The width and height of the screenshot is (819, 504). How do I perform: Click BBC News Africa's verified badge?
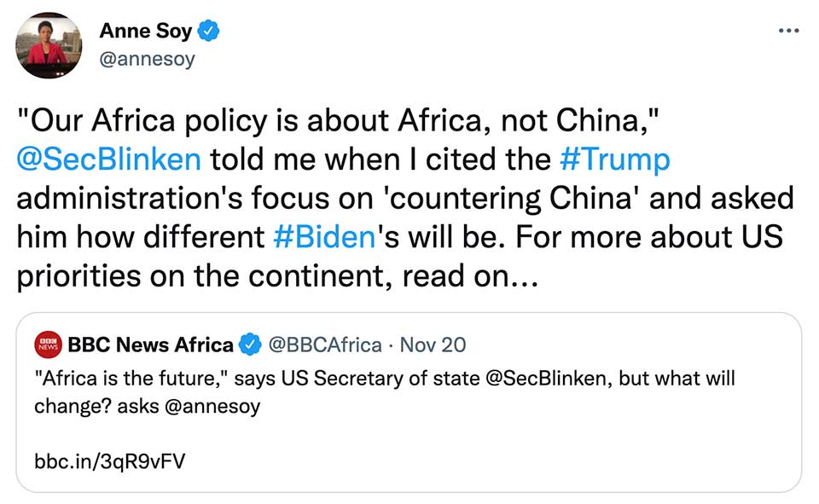click(249, 345)
